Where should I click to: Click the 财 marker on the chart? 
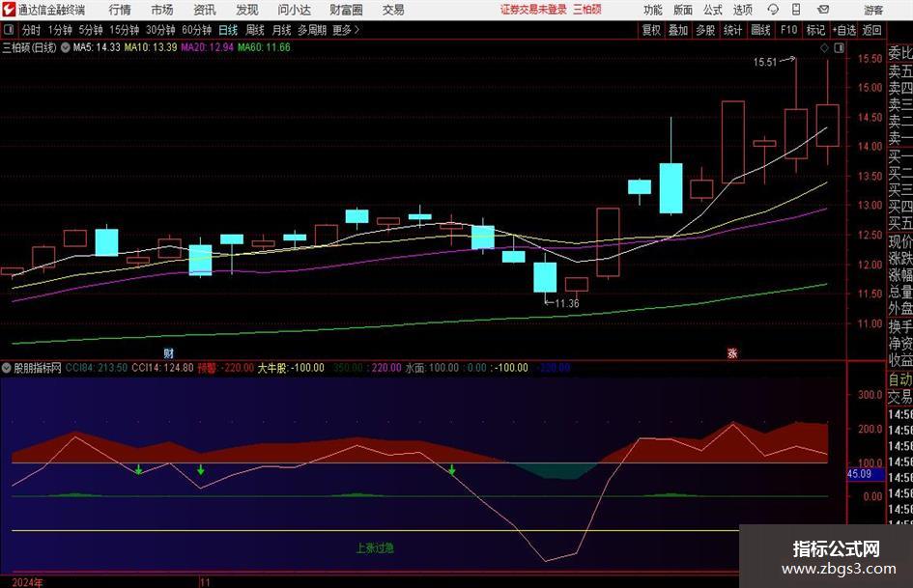(x=168, y=352)
